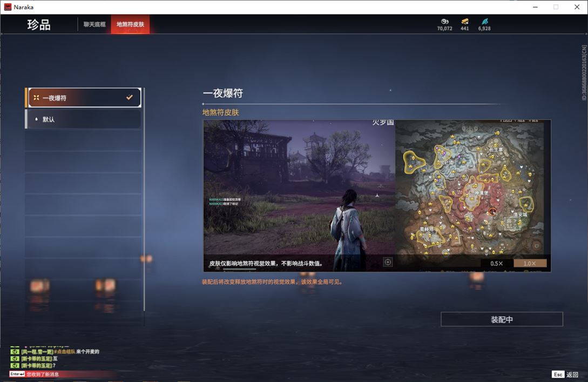Click the 地煞符皮肤 orange subtitle
The width and height of the screenshot is (588, 382).
[220, 112]
